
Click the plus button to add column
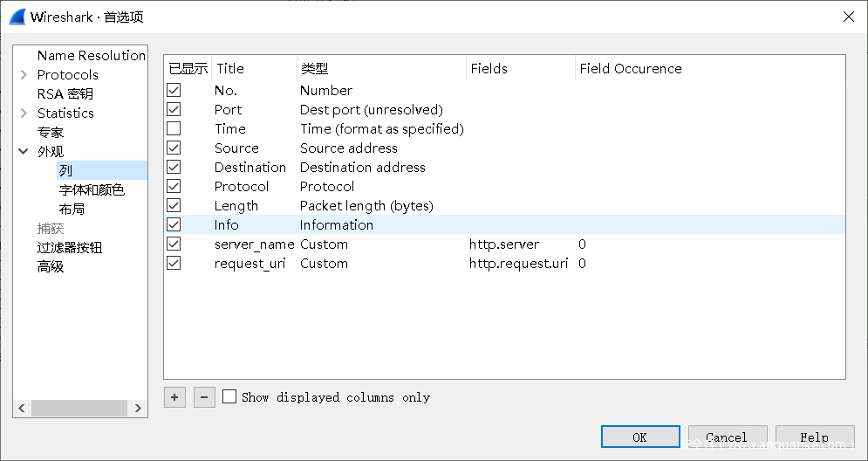174,397
